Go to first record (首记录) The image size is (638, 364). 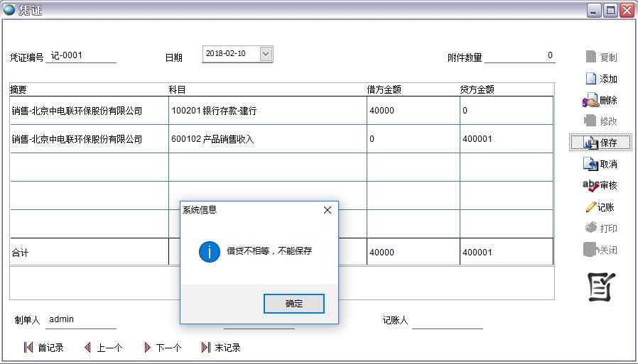click(44, 348)
